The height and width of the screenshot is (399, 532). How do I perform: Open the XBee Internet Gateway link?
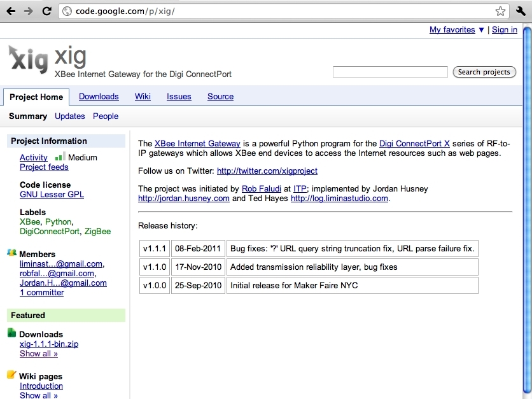[197, 144]
